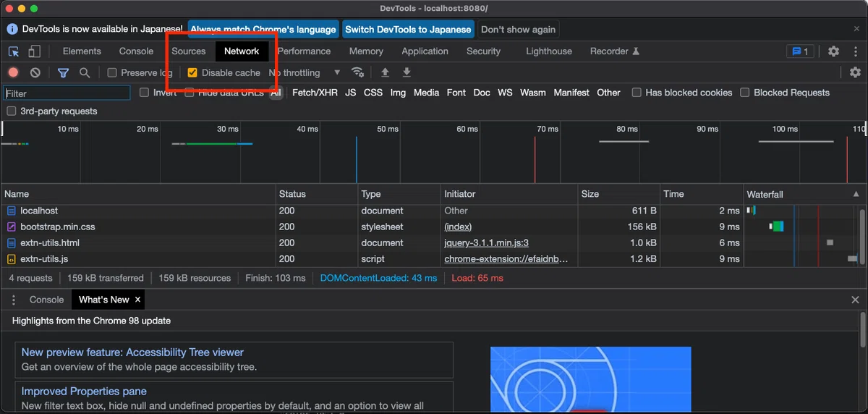Open the DevTools three-dot customize menu
This screenshot has width=868, height=414.
pyautogui.click(x=855, y=51)
